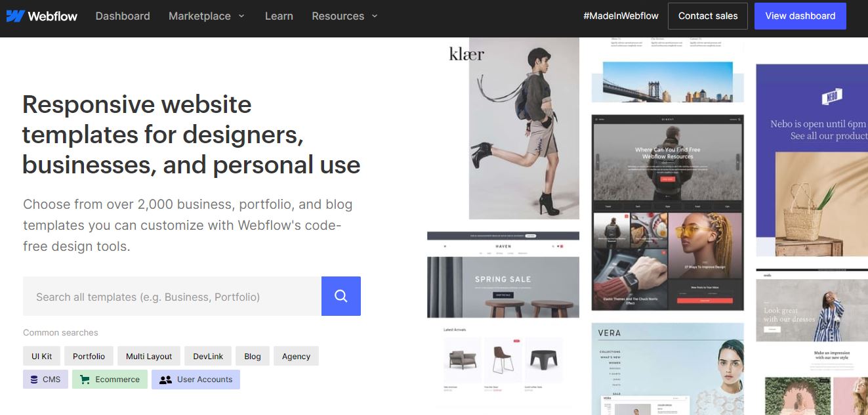Choose the CMS filter tag
868x415 pixels.
pos(45,380)
